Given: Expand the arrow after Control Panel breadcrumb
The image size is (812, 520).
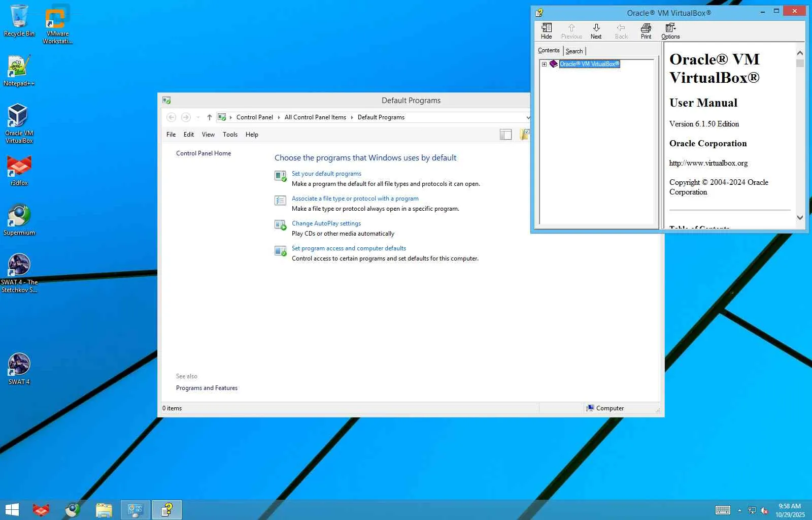Looking at the screenshot, I should tap(279, 117).
